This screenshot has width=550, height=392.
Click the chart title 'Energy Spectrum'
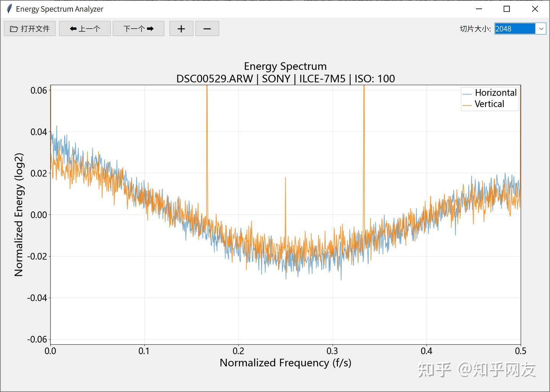click(x=285, y=66)
